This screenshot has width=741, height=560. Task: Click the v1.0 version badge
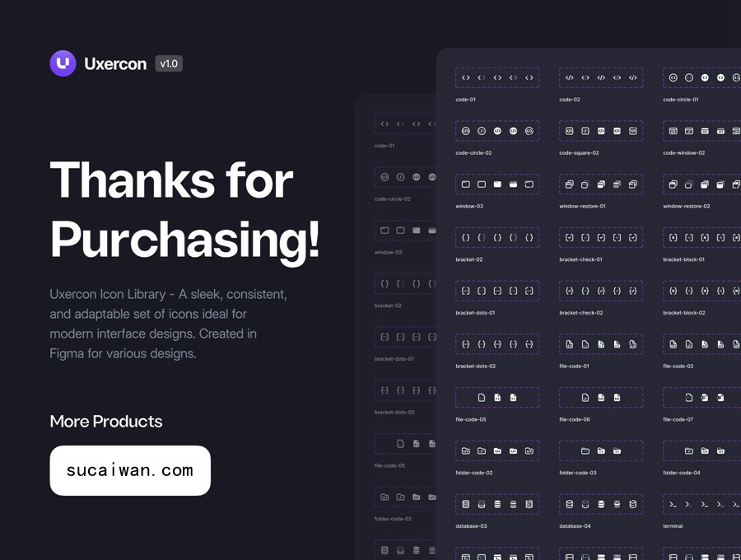tap(169, 63)
